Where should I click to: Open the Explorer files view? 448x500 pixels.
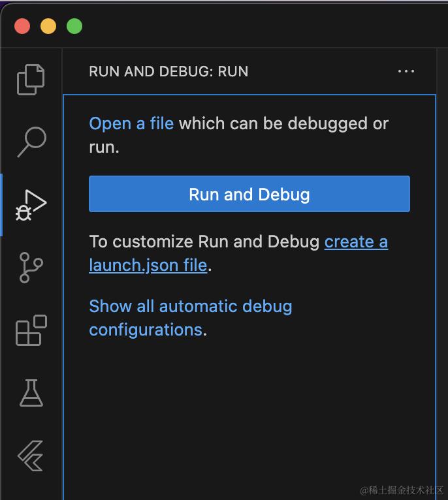[x=31, y=80]
